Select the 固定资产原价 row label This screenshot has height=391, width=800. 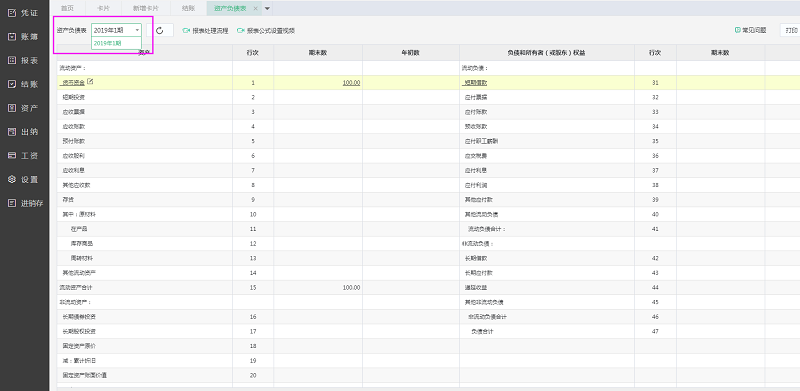(x=79, y=346)
